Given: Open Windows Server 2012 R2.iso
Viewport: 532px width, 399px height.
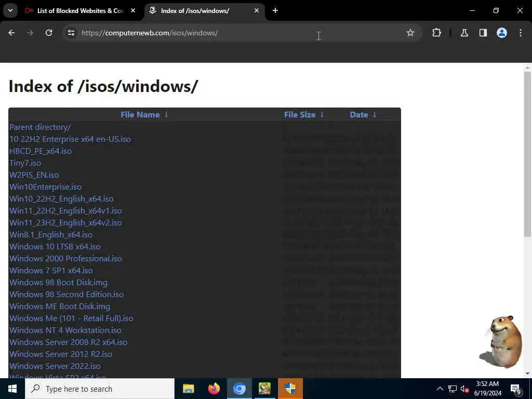Looking at the screenshot, I should pyautogui.click(x=61, y=354).
